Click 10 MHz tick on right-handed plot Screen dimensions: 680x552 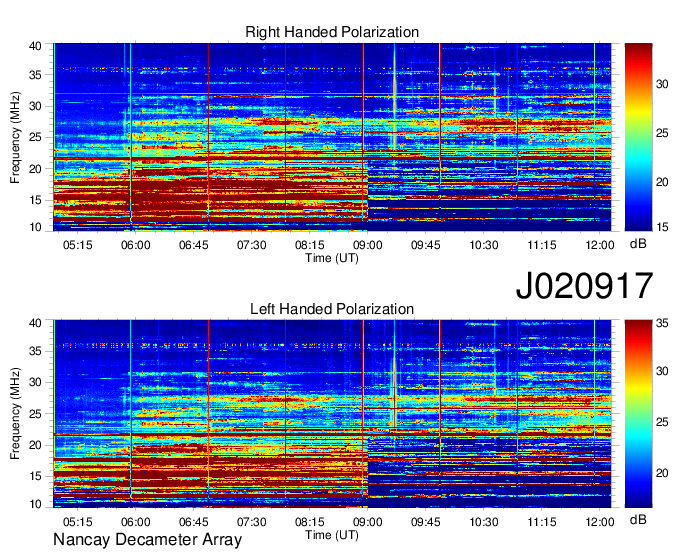(x=35, y=227)
